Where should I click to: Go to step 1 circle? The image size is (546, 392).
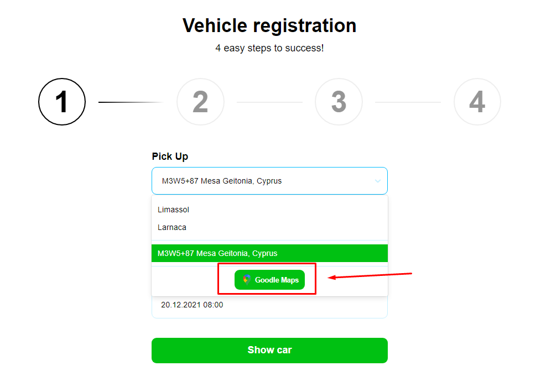pos(62,102)
